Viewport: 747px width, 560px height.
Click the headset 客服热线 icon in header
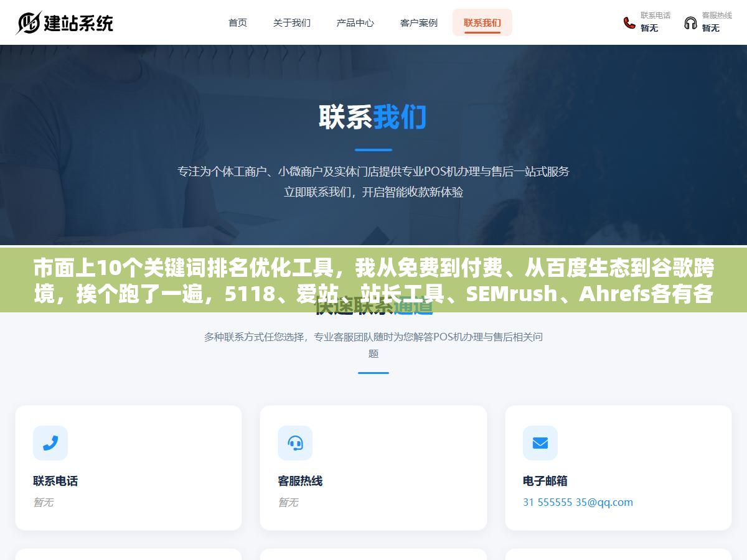click(x=690, y=23)
